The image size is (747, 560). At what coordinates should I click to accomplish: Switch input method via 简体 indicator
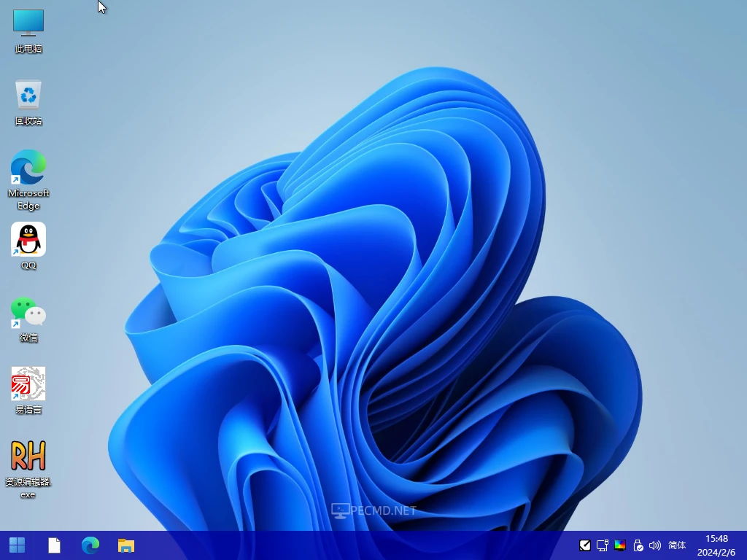[x=677, y=545]
